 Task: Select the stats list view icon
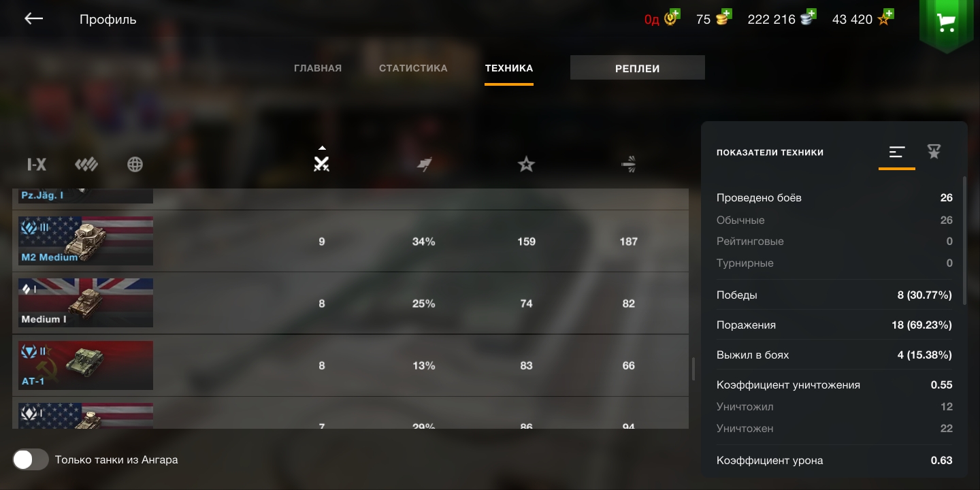pos(897,152)
